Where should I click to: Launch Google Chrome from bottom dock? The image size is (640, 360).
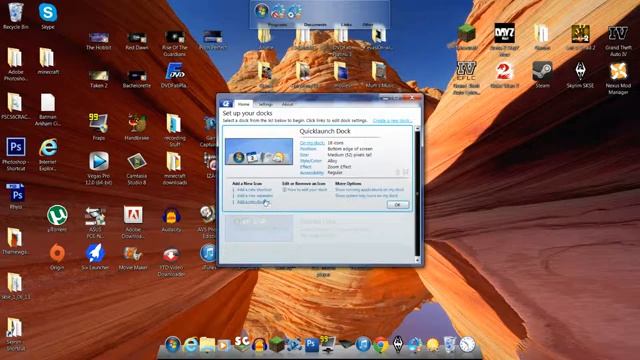point(380,345)
